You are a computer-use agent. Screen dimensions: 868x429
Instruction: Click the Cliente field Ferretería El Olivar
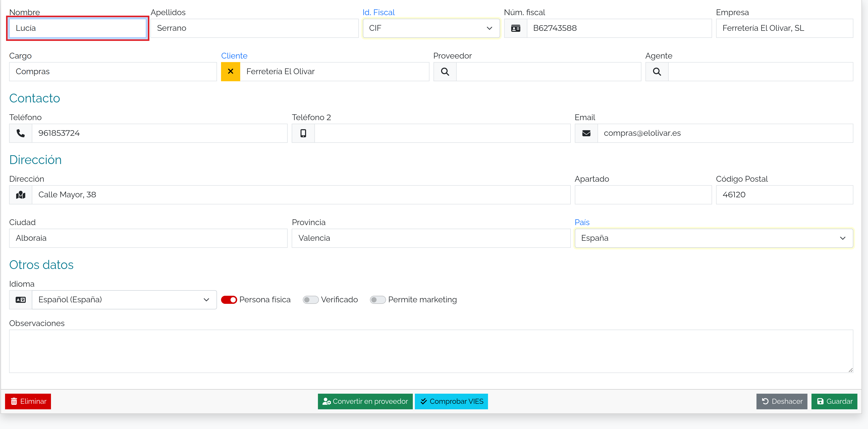(334, 71)
